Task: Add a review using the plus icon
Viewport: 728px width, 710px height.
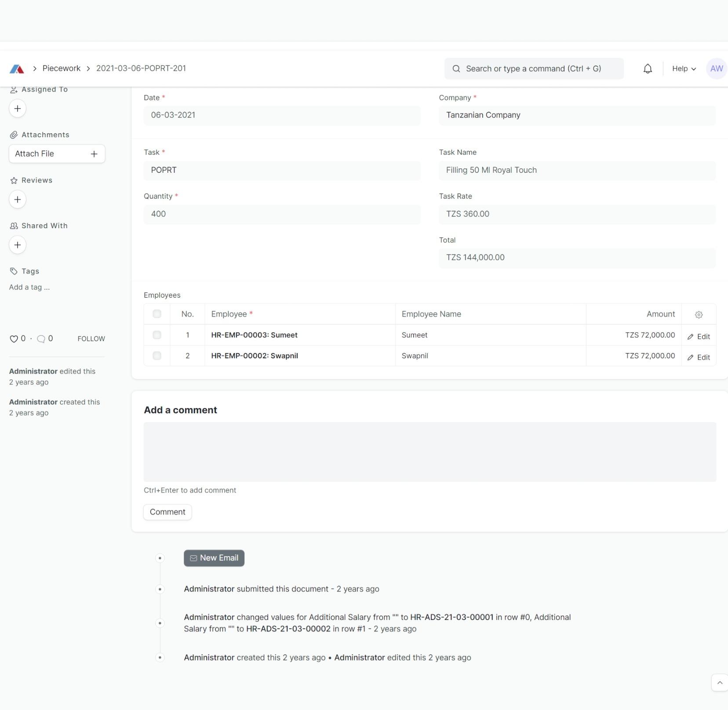Action: [18, 199]
